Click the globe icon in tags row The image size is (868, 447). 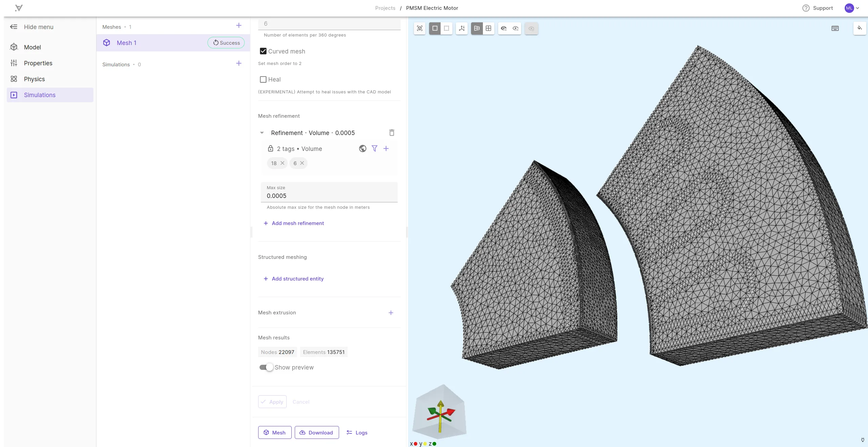point(362,149)
